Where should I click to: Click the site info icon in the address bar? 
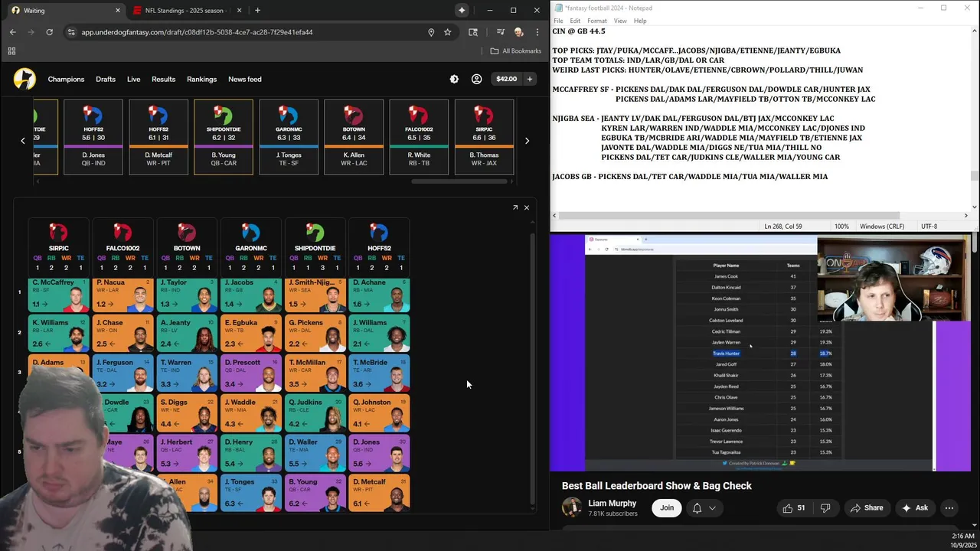tap(71, 32)
